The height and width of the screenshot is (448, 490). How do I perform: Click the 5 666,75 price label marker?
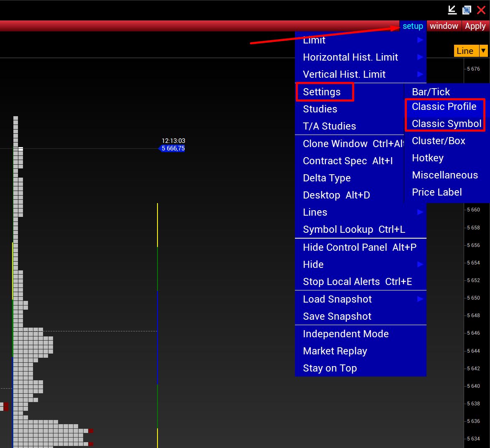pos(173,148)
